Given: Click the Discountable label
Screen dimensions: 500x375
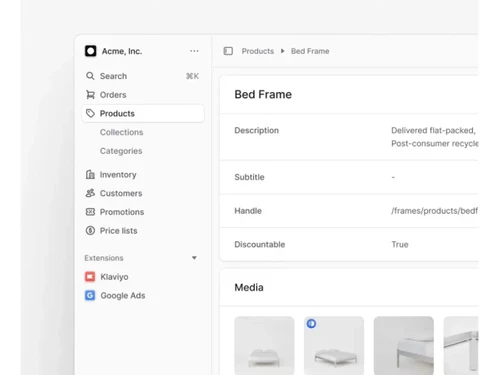Looking at the screenshot, I should 260,244.
